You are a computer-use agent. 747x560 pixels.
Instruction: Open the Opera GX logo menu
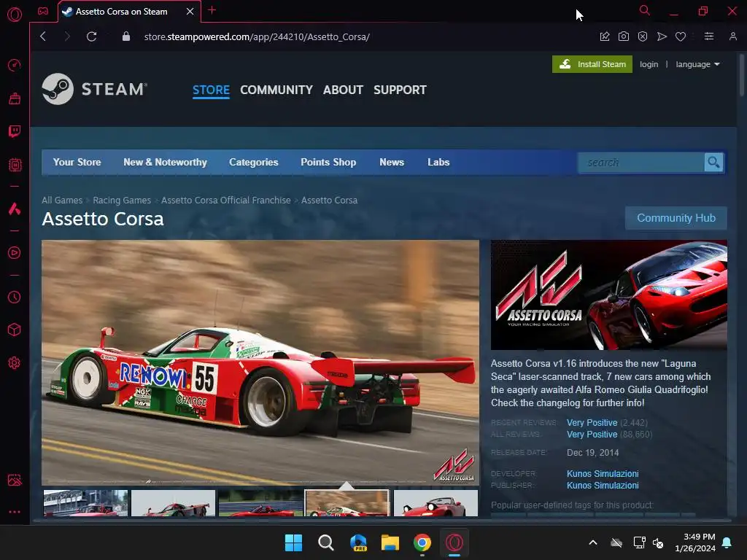pos(15,15)
